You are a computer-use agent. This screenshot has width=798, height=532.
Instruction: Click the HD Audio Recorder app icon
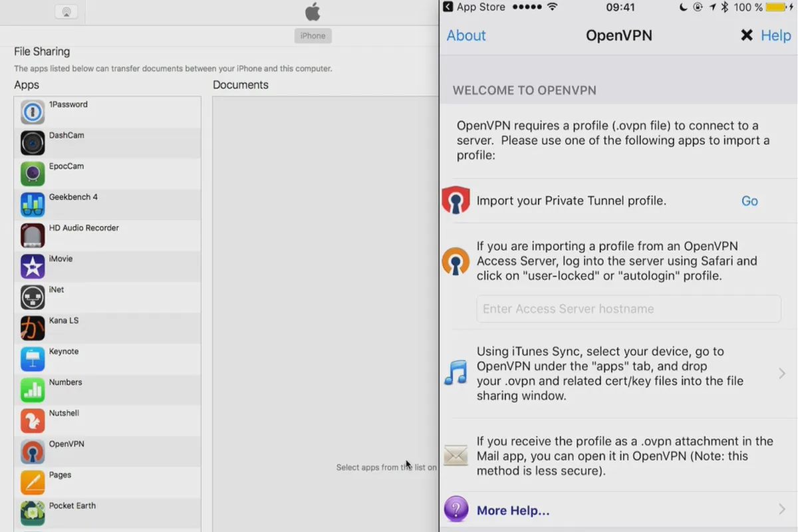click(x=33, y=236)
